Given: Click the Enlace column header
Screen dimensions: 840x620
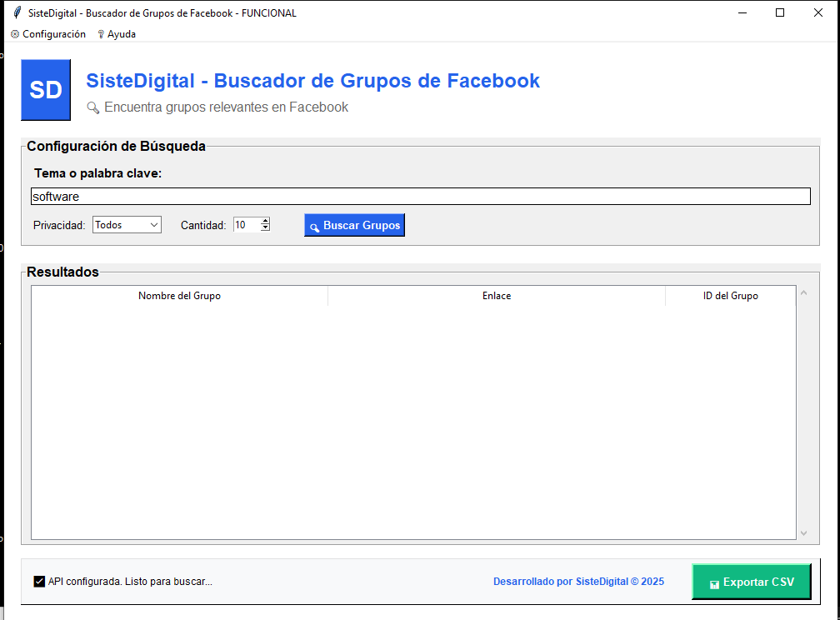Looking at the screenshot, I should pos(497,296).
